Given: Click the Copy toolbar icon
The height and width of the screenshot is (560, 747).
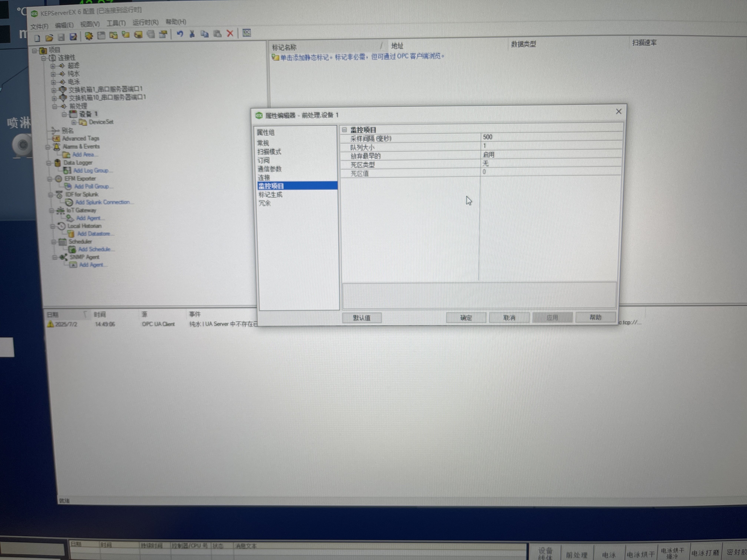Looking at the screenshot, I should point(205,34).
